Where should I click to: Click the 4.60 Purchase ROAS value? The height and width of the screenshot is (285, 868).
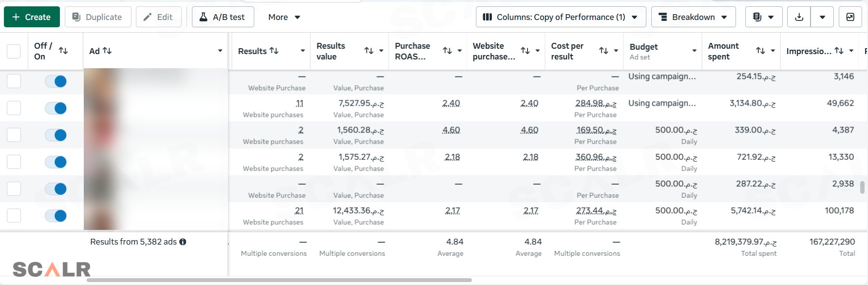(x=451, y=130)
